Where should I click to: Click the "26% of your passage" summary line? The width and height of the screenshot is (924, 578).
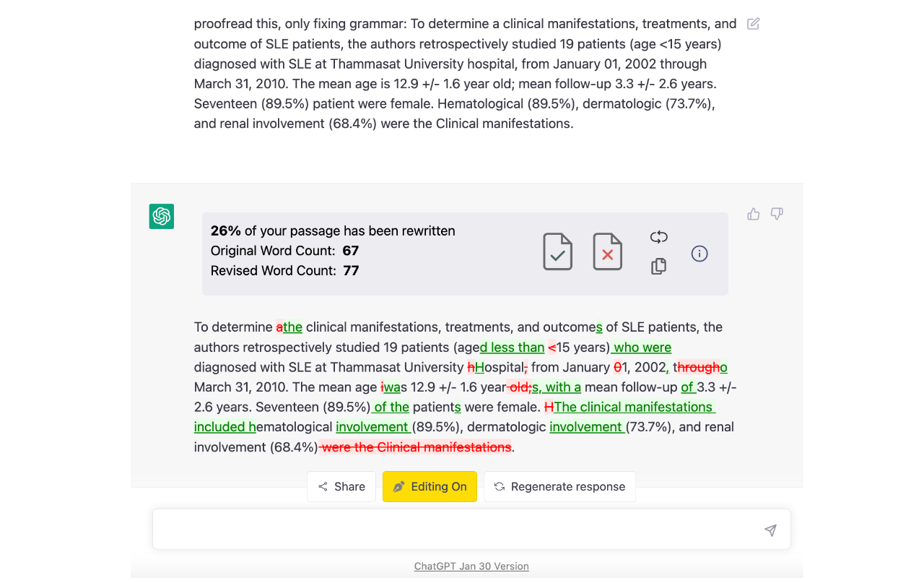pos(333,231)
